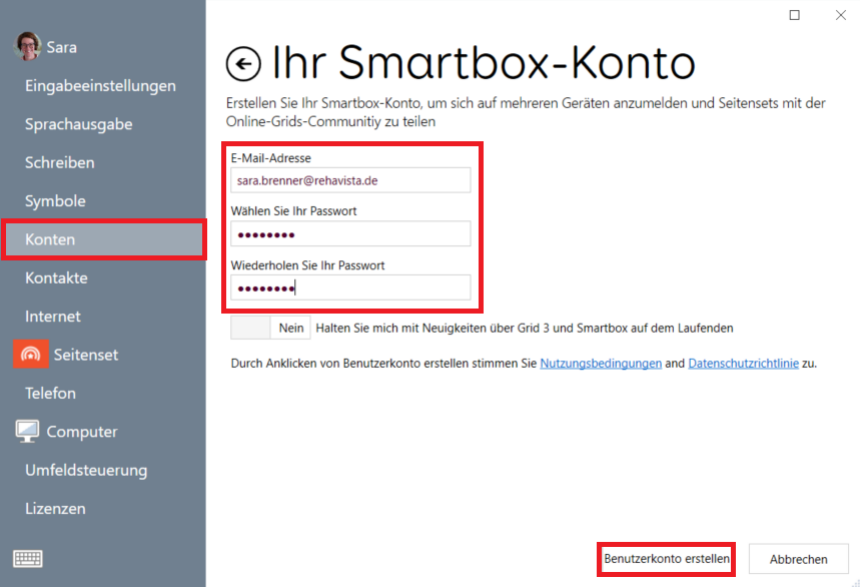Select Schreiben in sidebar
The image size is (860, 587).
[60, 162]
